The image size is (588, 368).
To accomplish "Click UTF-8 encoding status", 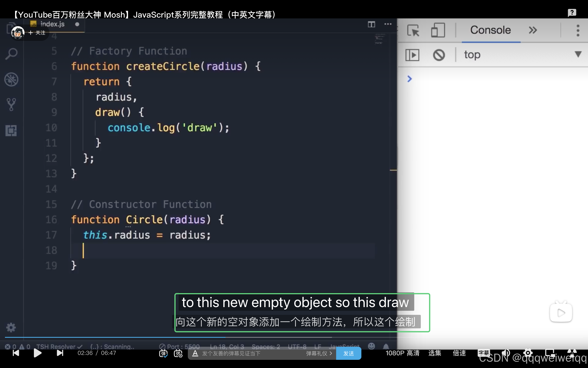I will (297, 346).
